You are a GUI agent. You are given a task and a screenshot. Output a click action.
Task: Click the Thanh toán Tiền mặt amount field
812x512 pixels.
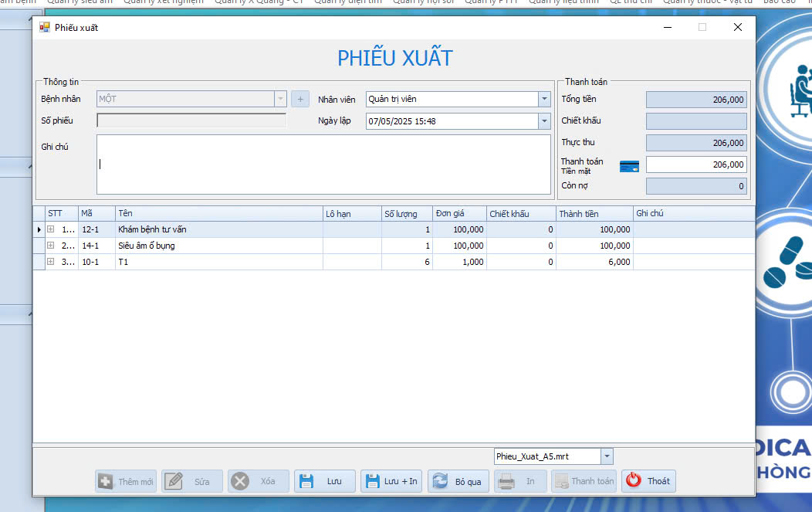(x=696, y=164)
